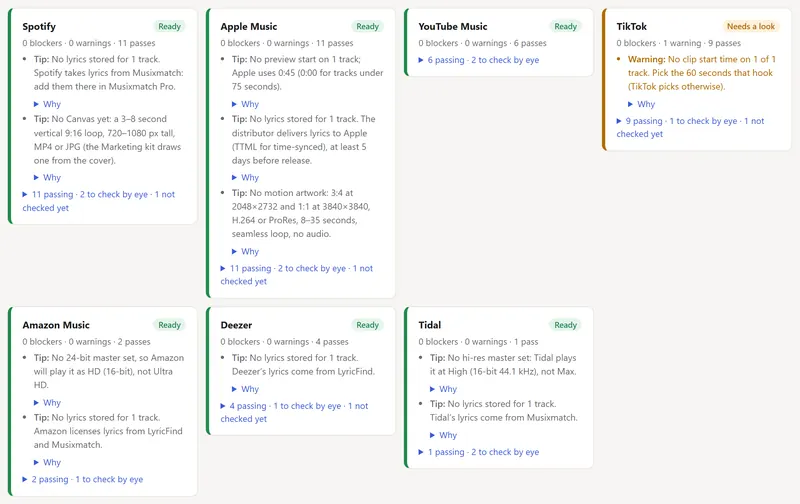Viewport: 800px width, 504px height.
Task: Expand YouTube Music 6 passing summary
Action: (x=479, y=60)
